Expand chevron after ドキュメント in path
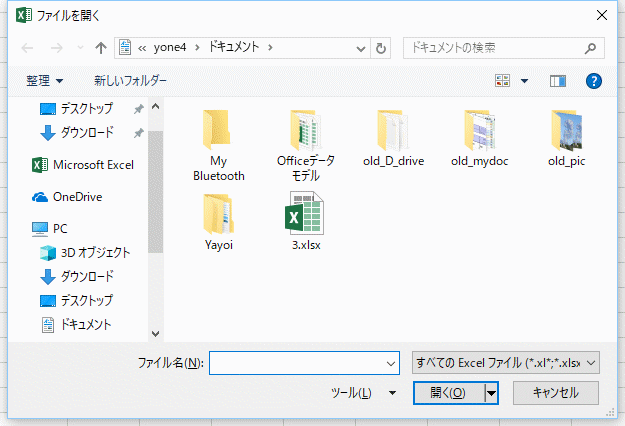625x426 pixels. pyautogui.click(x=270, y=47)
